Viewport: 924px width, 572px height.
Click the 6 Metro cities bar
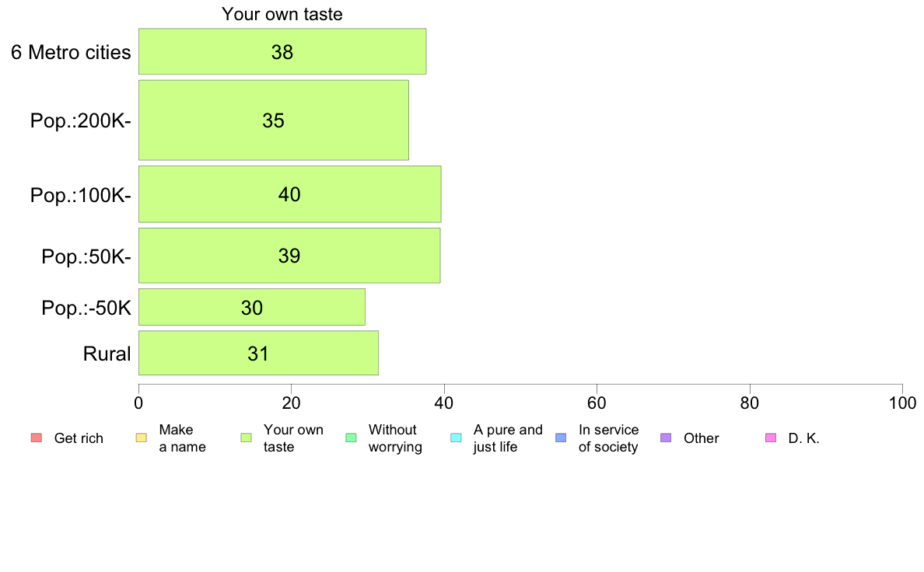click(x=282, y=51)
